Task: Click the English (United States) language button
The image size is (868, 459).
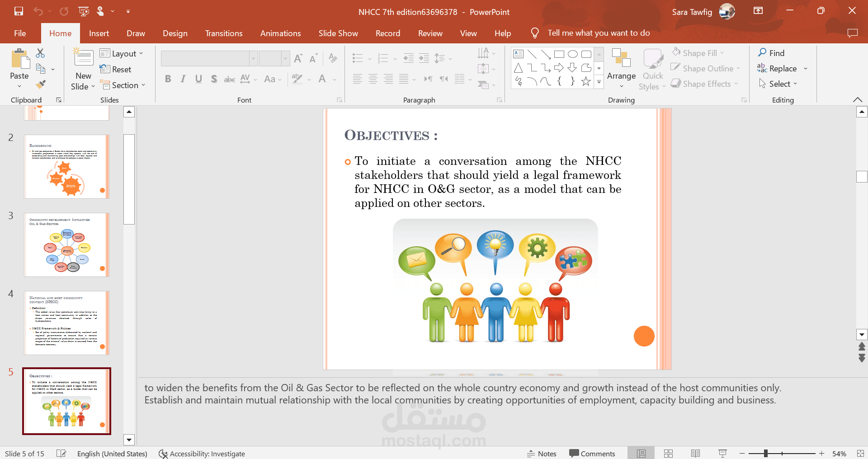Action: [112, 454]
